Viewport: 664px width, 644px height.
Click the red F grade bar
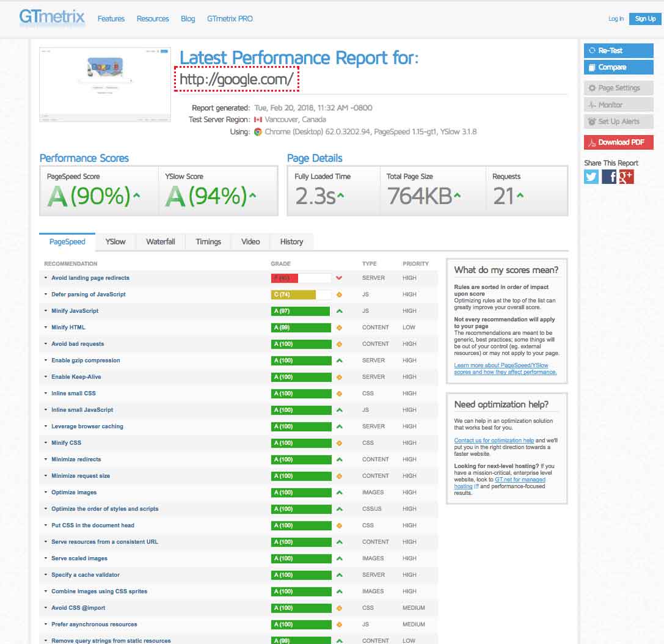[x=285, y=278]
